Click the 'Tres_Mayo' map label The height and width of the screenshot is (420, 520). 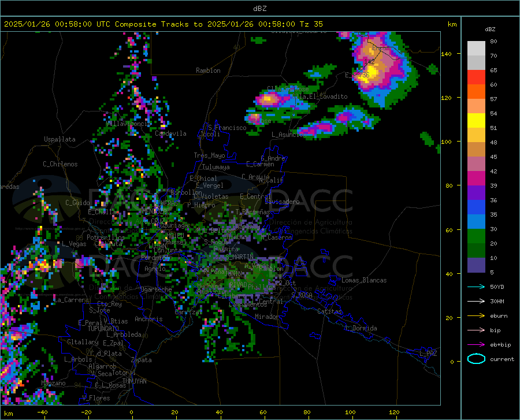pyautogui.click(x=209, y=155)
